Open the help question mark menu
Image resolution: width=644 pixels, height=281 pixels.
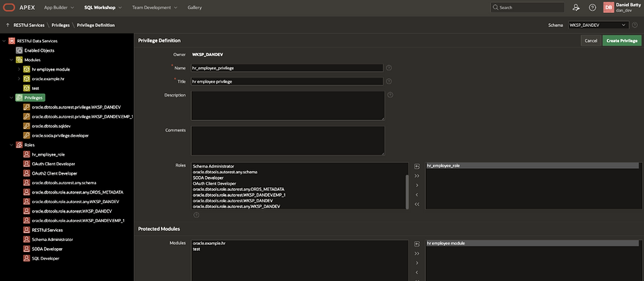pyautogui.click(x=592, y=7)
